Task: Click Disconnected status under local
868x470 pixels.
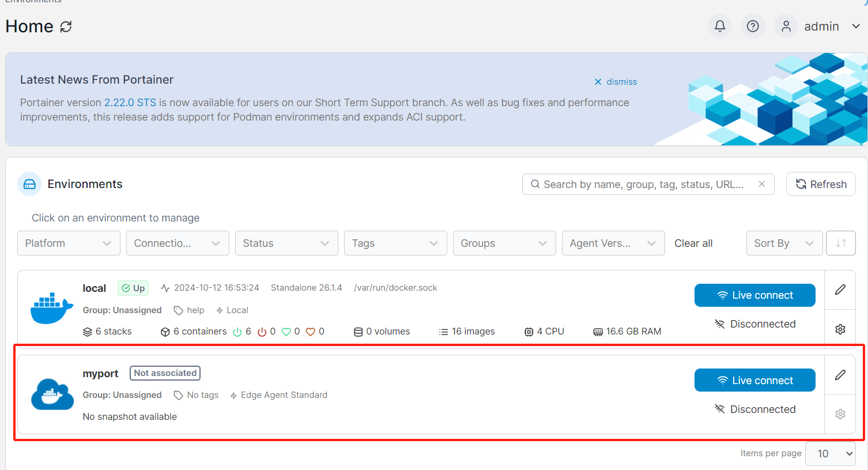Action: pyautogui.click(x=755, y=324)
